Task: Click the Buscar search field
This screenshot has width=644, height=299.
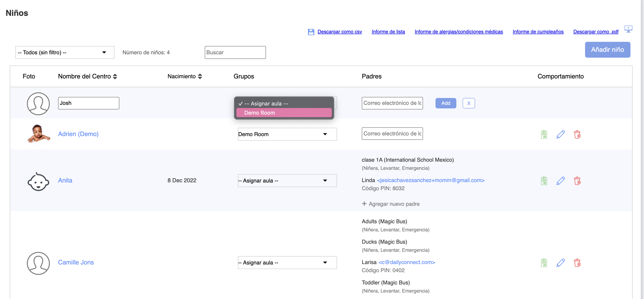Action: 235,52
